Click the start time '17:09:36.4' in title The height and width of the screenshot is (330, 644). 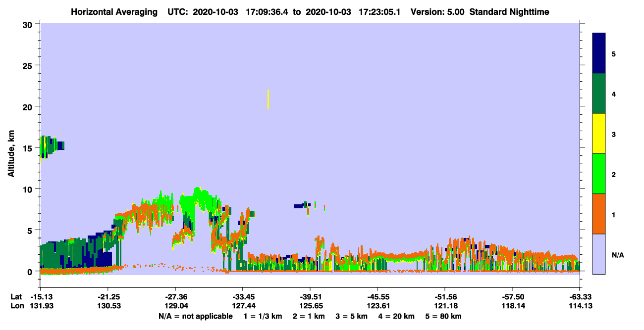268,12
